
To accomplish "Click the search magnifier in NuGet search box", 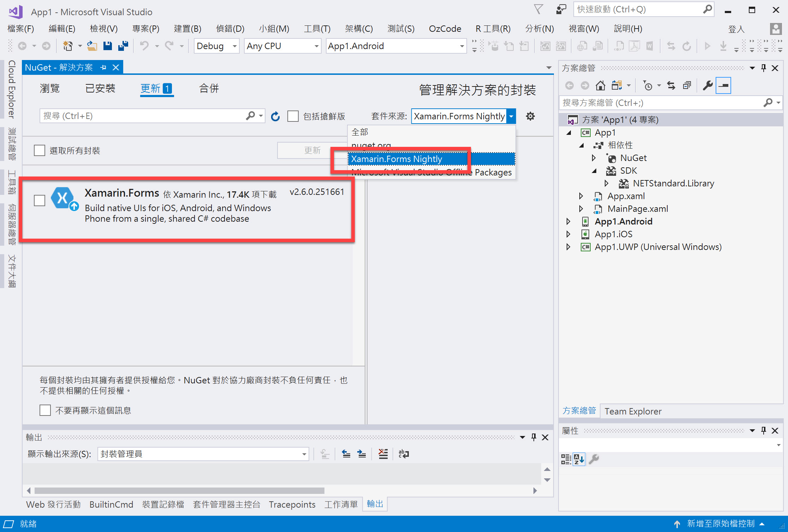I will pos(250,116).
